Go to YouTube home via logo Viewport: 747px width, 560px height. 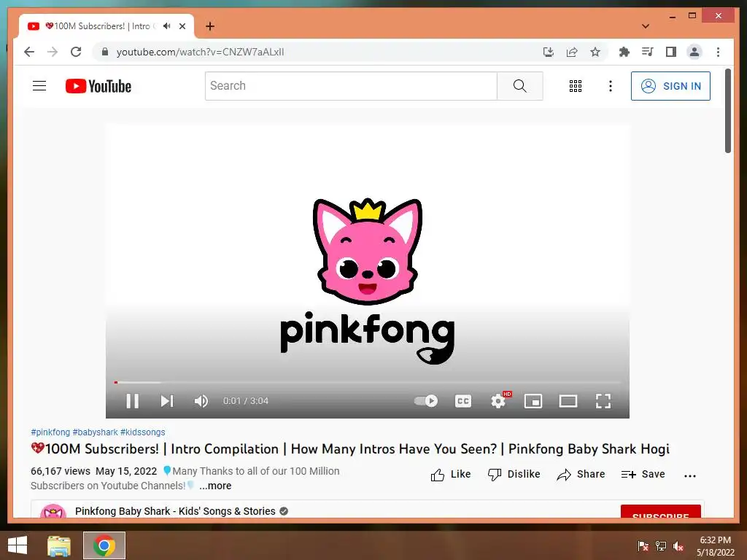pyautogui.click(x=98, y=86)
